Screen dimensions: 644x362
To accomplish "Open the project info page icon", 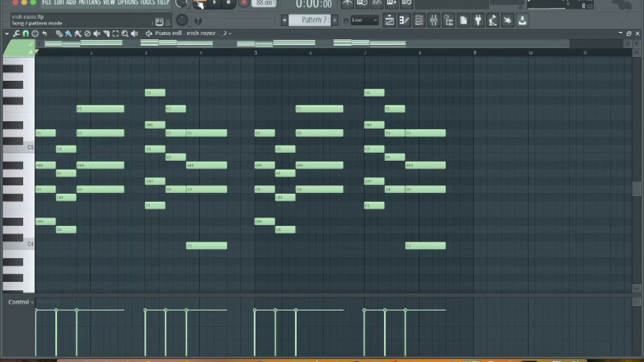I will 463,21.
